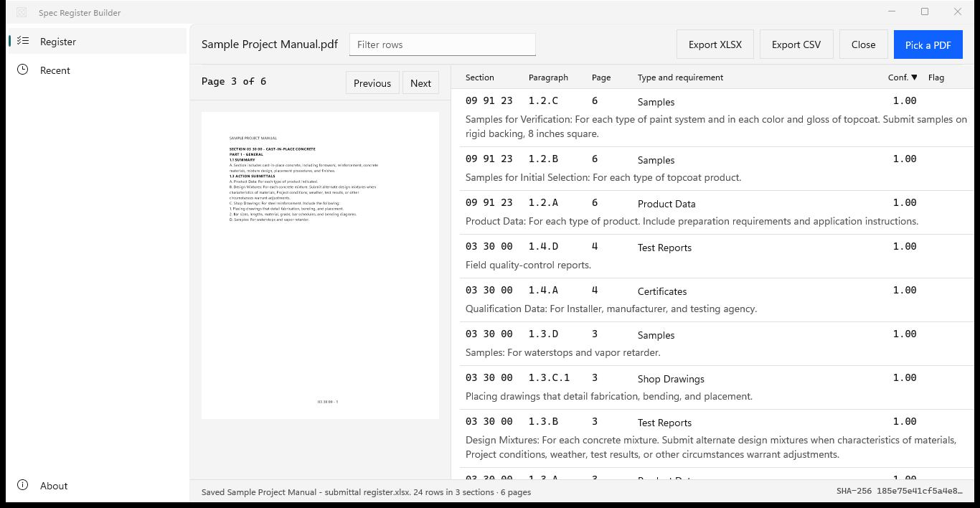Click the Spec Register Builder app icon
Viewport: 980px width, 508px height.
click(x=22, y=12)
